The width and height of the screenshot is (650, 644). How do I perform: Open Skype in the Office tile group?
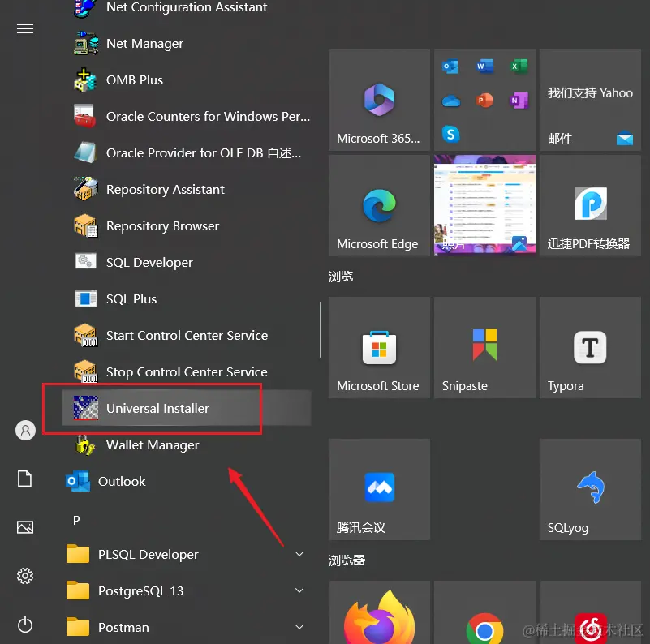tap(451, 135)
